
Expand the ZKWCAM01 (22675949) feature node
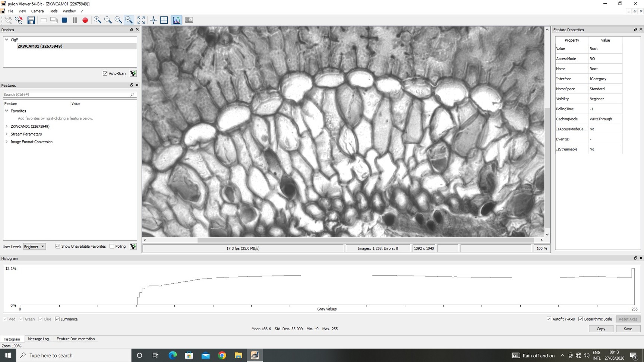coord(6,126)
